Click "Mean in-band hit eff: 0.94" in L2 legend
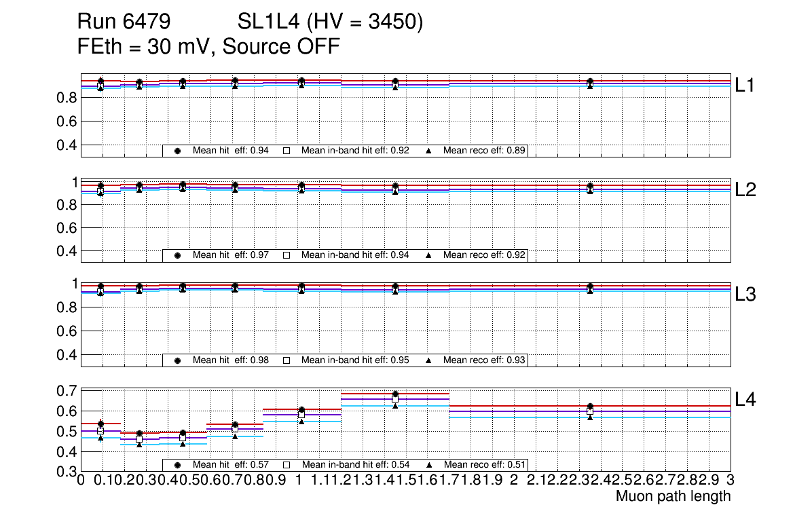This screenshot has height=524, width=812. point(354,255)
